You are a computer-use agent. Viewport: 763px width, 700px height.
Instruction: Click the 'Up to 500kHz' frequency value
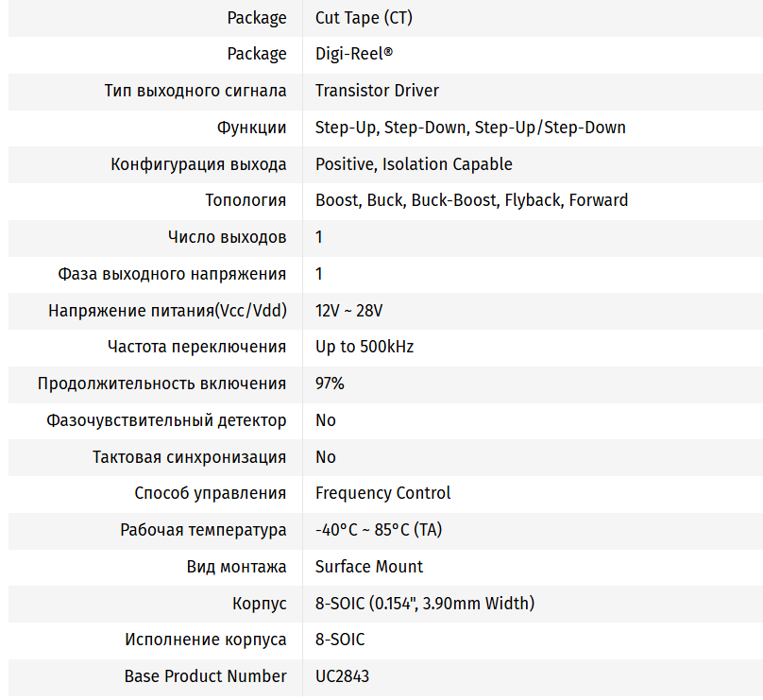click(x=365, y=347)
